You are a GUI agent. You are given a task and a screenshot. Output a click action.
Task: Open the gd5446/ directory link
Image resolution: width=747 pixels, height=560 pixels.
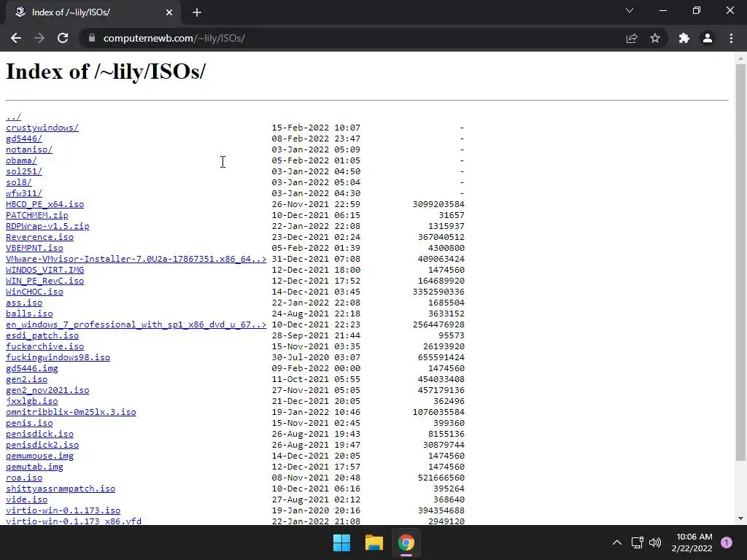[x=24, y=139]
